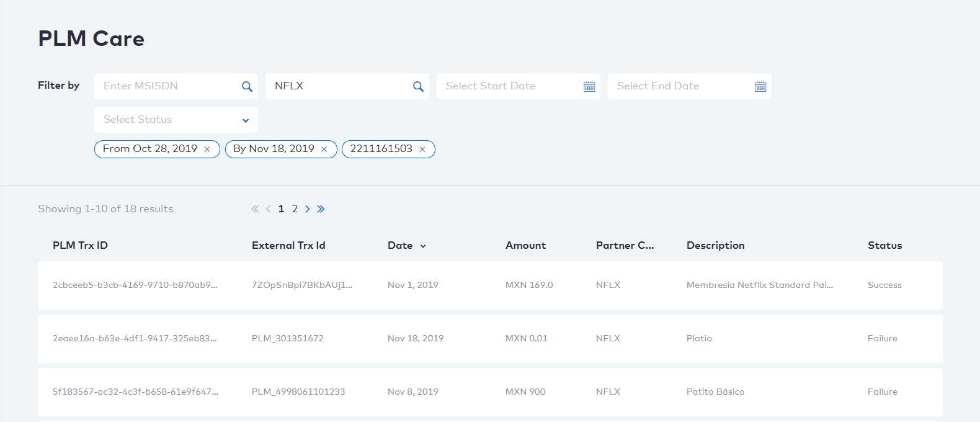Select page 1 in pagination
Screen dimensions: 980x422
[281, 209]
